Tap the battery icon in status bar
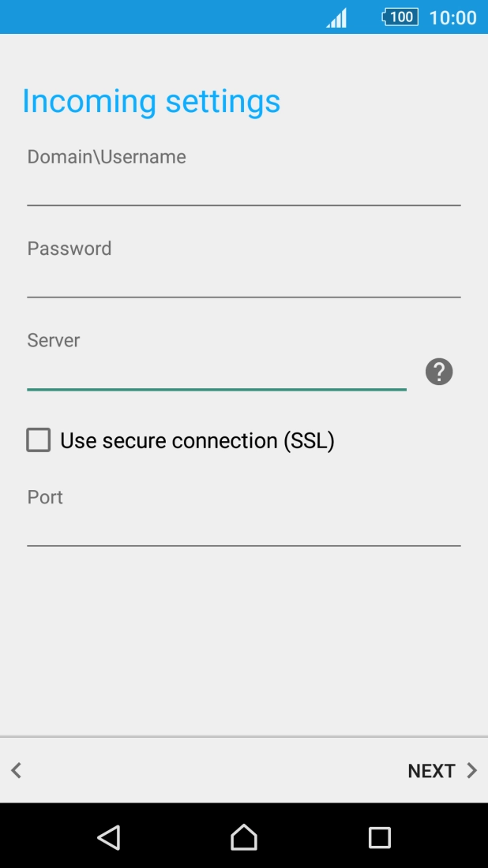Viewport: 488px width, 868px height. tap(399, 17)
